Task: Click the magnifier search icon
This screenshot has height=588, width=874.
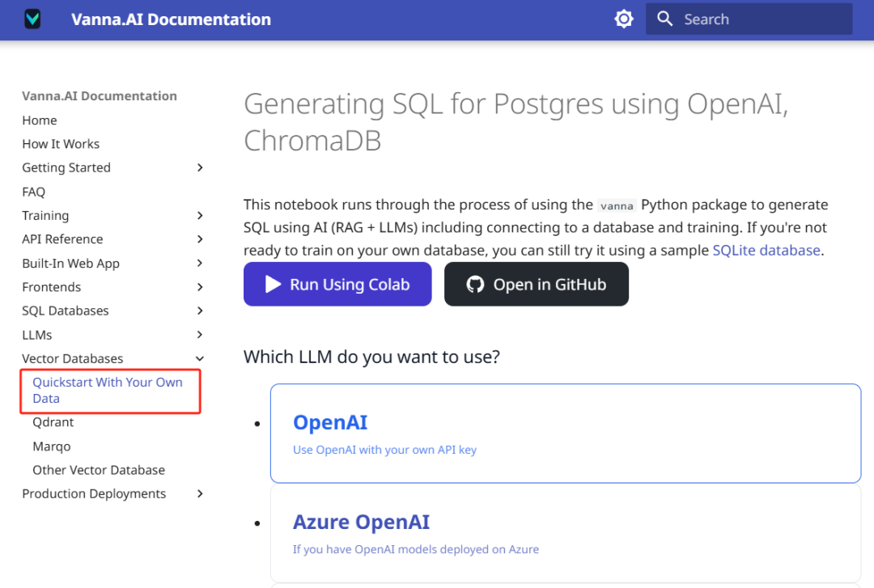Action: point(664,19)
